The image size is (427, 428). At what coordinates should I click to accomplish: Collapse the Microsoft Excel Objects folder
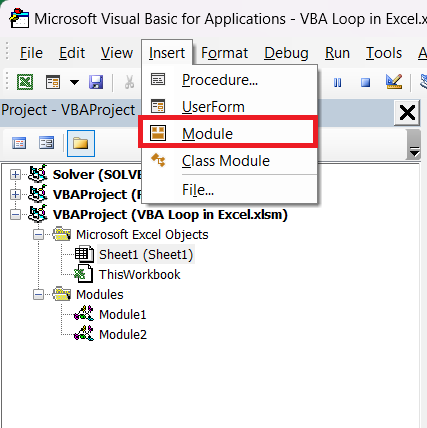coord(38,235)
